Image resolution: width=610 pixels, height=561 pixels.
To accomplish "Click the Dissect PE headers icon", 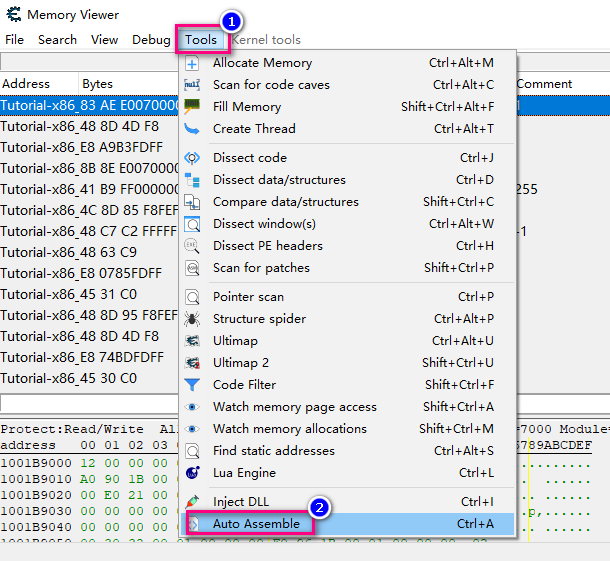I will pyautogui.click(x=192, y=246).
